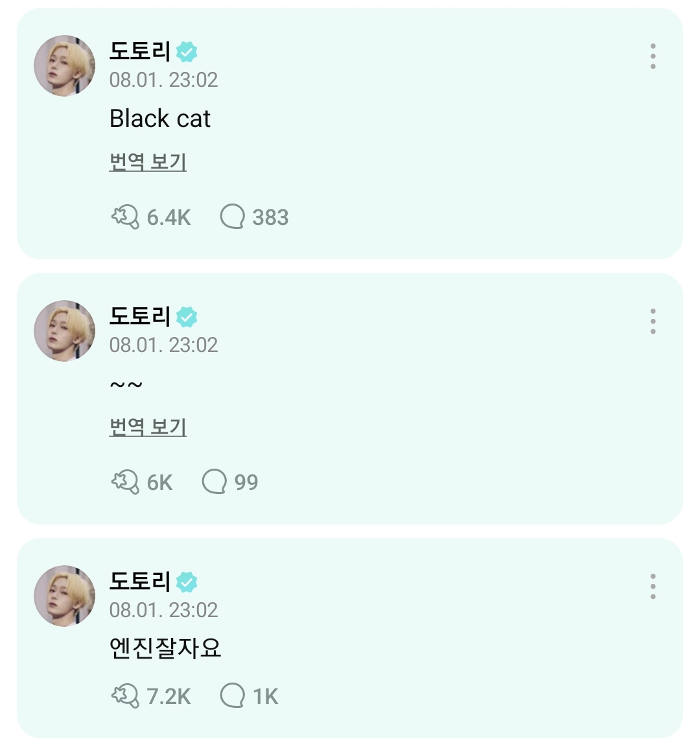Open more options for the "엔진잘자요" post
This screenshot has width=700, height=750.
(653, 587)
